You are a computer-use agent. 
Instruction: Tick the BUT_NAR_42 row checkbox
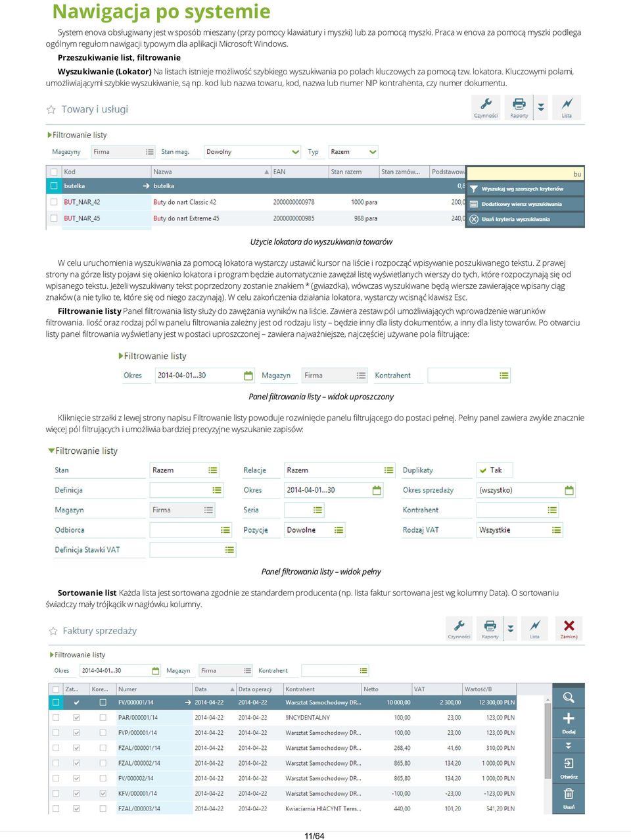click(54, 202)
